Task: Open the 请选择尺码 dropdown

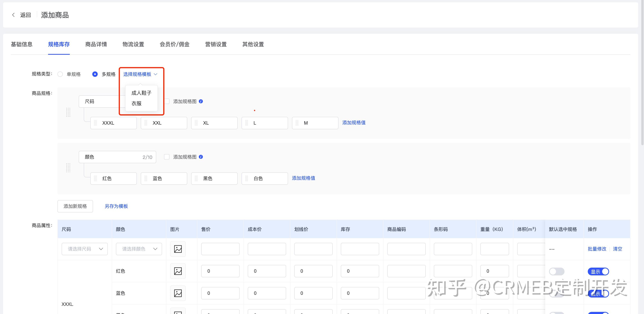Action: [85, 249]
